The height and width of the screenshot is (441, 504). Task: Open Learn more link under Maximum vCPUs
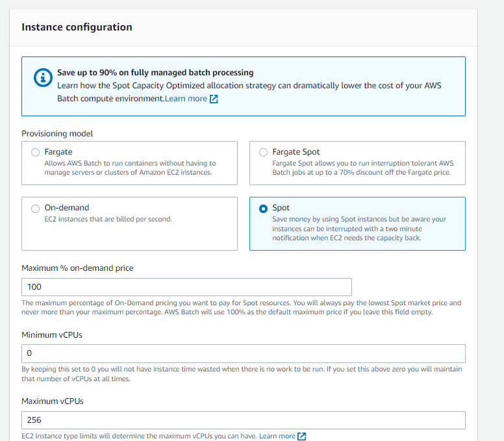click(277, 436)
